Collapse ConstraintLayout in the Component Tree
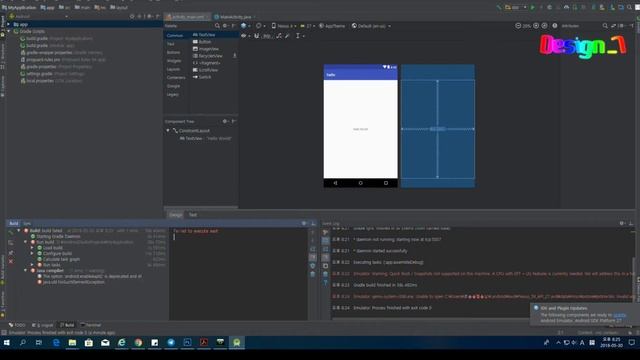Image resolution: width=640 pixels, height=360 pixels. click(x=168, y=131)
